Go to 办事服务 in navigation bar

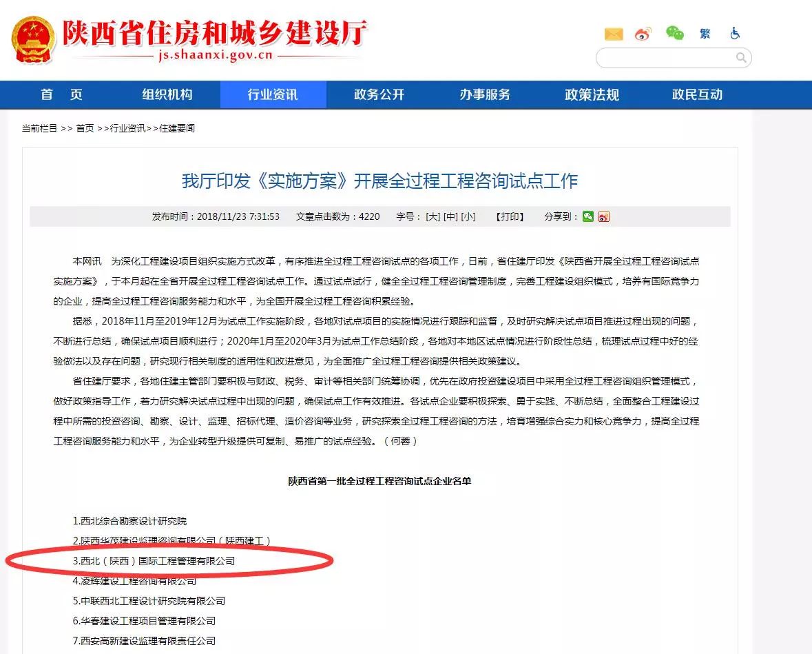485,95
